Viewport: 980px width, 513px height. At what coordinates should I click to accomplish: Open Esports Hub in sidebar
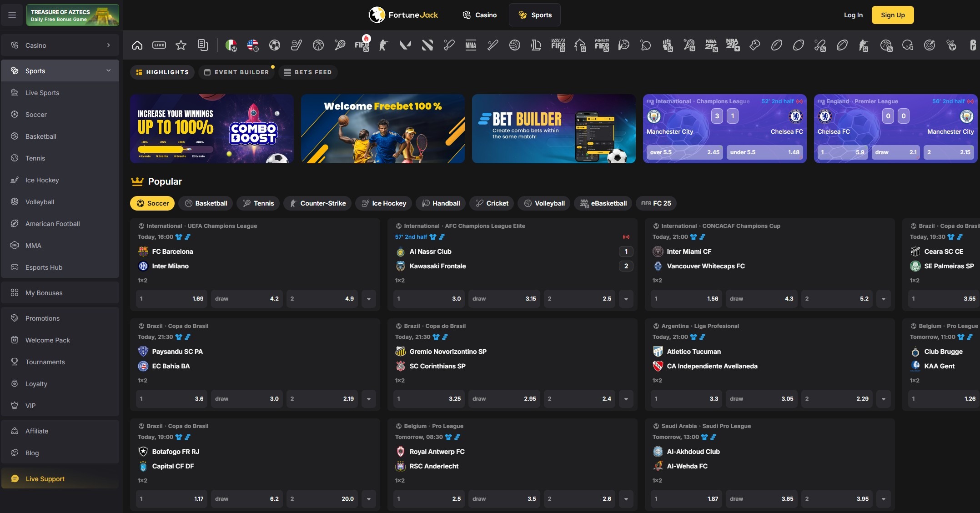[x=60, y=267]
